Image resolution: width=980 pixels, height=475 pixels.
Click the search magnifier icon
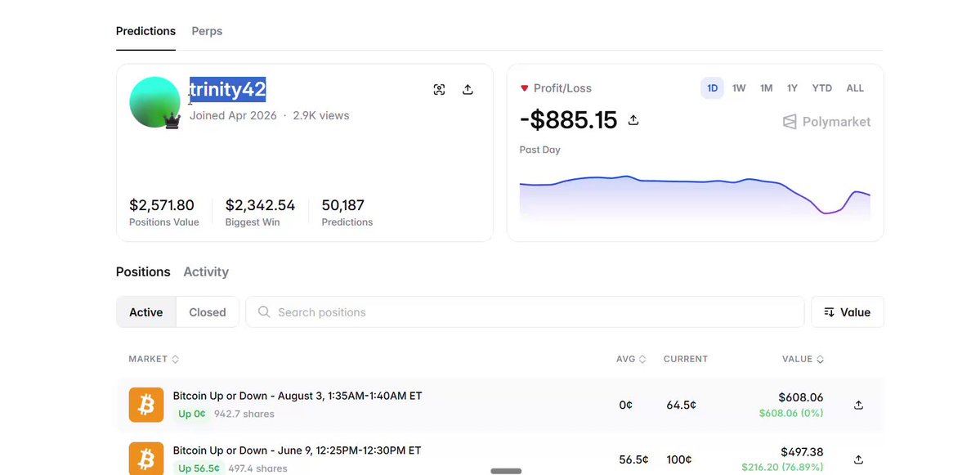(x=264, y=311)
